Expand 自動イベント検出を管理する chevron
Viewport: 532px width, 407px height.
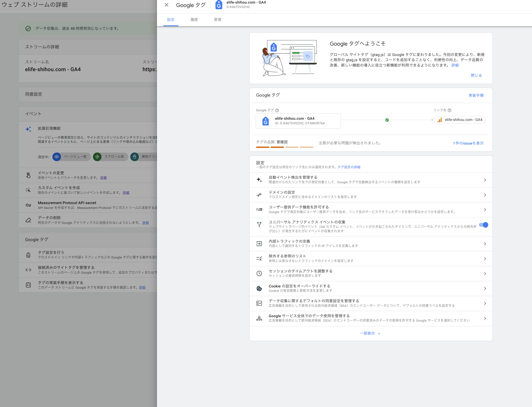(485, 180)
